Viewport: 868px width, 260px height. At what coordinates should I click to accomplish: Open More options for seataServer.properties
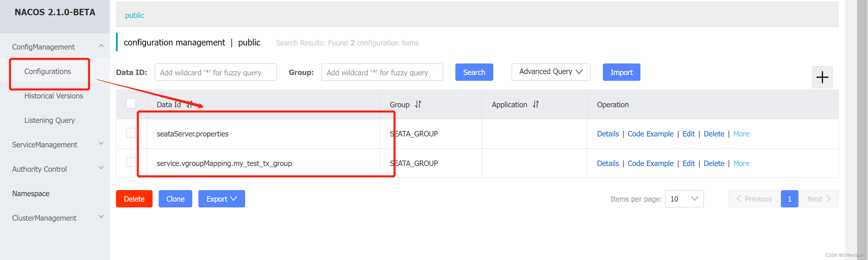(x=741, y=134)
